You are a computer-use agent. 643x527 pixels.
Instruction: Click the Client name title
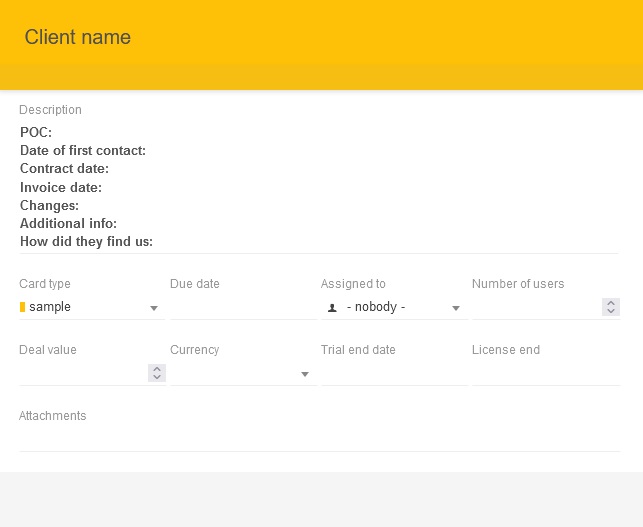[78, 37]
